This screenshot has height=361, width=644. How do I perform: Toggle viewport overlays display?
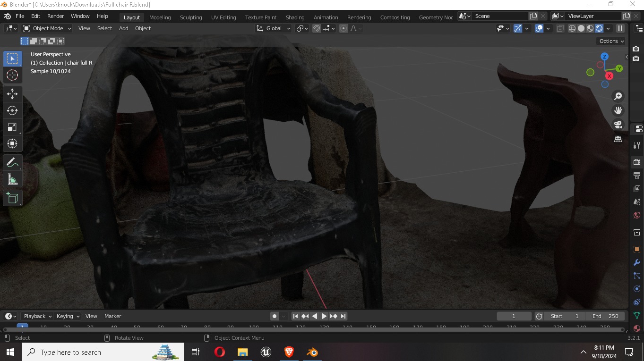point(539,28)
